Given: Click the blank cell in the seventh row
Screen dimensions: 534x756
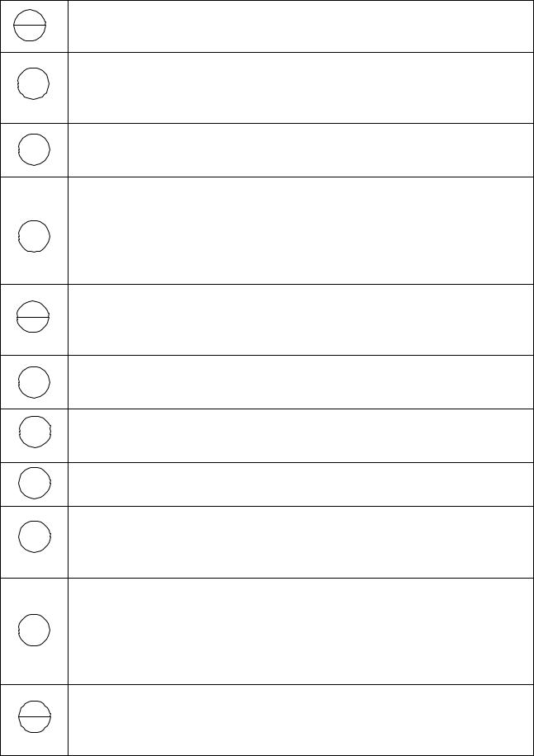Looking at the screenshot, I should pyautogui.click(x=300, y=436).
